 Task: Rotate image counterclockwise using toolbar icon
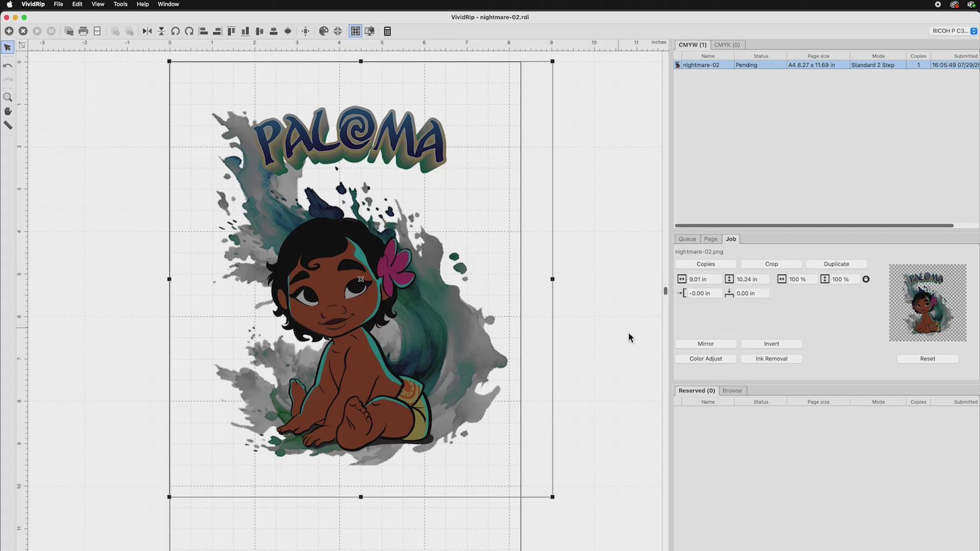pos(175,31)
